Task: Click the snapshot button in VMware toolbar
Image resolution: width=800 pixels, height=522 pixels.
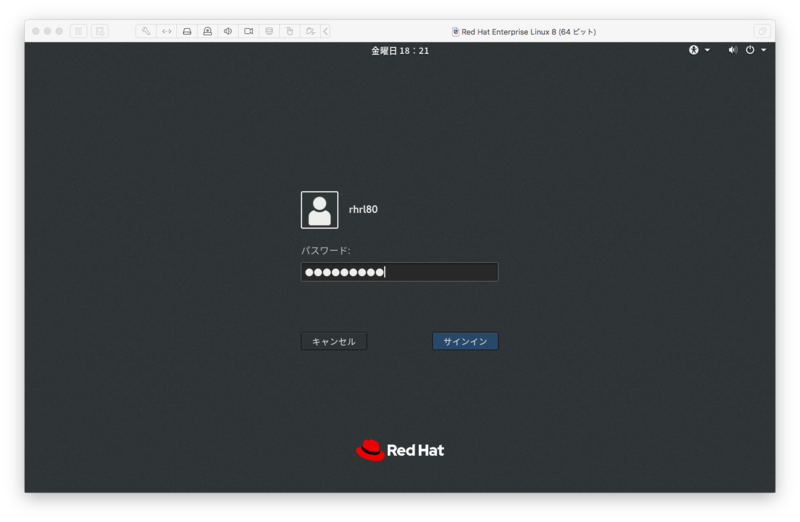Action: 100,31
